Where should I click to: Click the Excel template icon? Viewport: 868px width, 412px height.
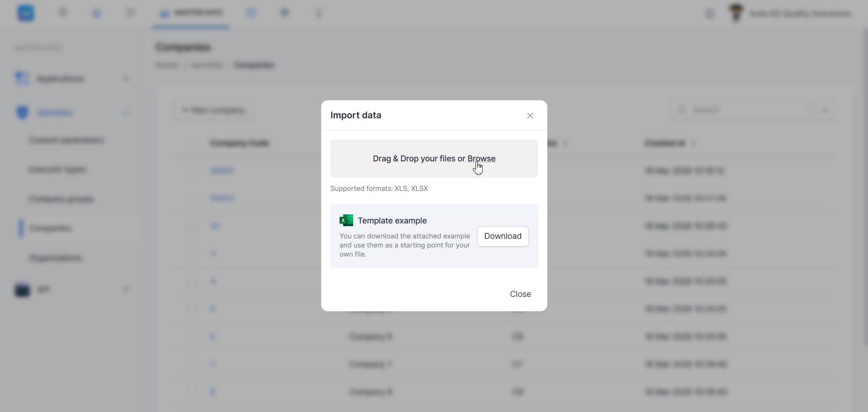pyautogui.click(x=346, y=220)
